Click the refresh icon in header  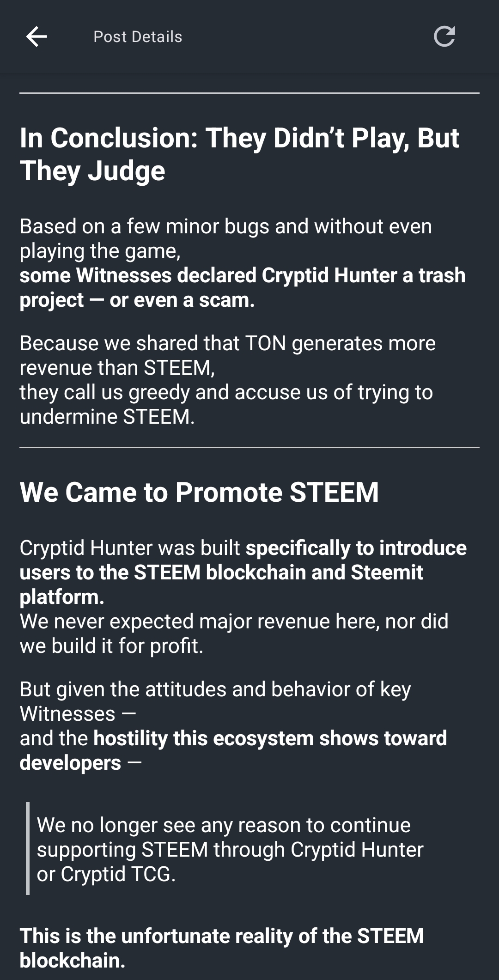(444, 37)
